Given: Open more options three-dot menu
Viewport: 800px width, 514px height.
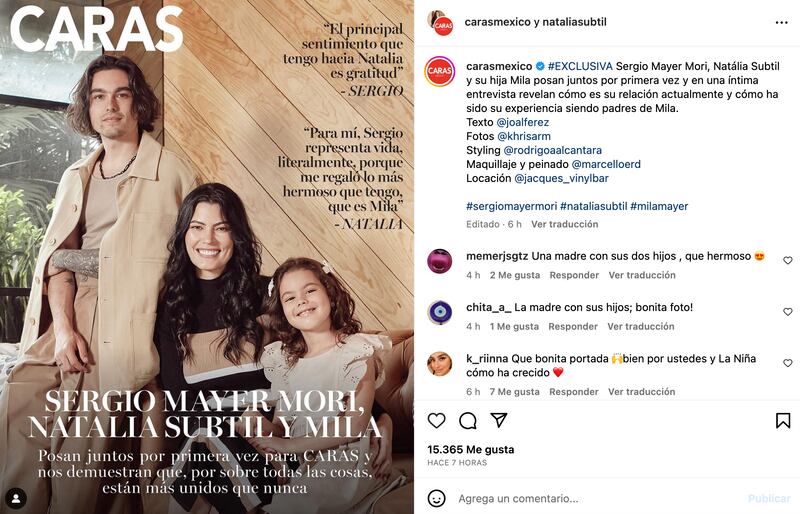Looking at the screenshot, I should (x=781, y=22).
